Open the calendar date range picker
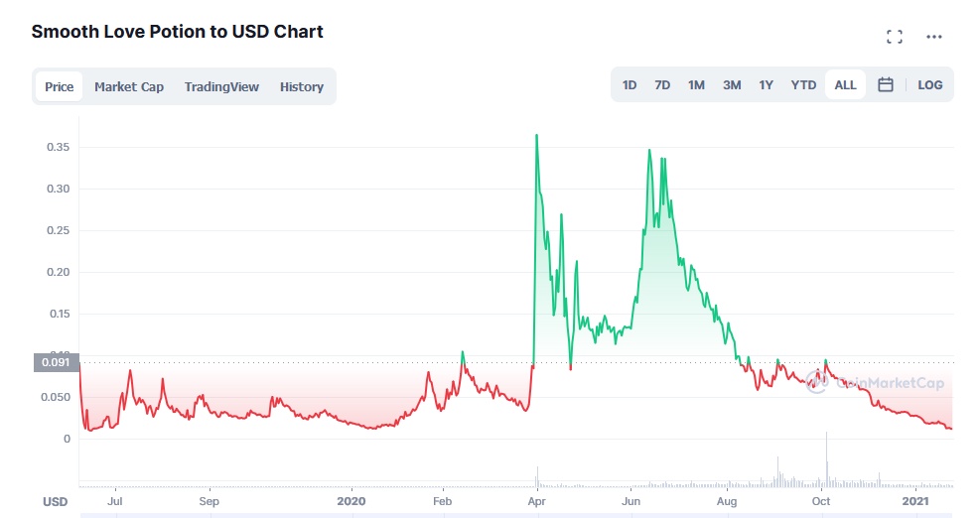980x518 pixels. pyautogui.click(x=885, y=85)
